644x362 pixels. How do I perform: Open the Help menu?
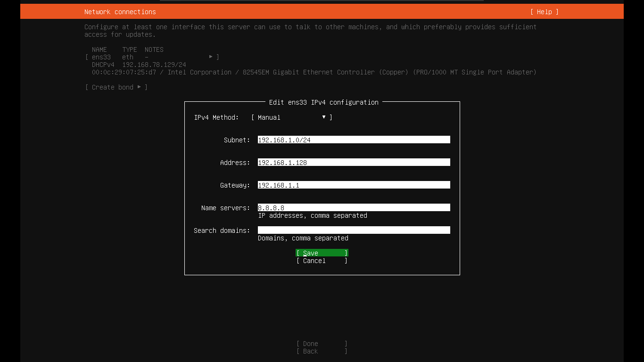[544, 11]
